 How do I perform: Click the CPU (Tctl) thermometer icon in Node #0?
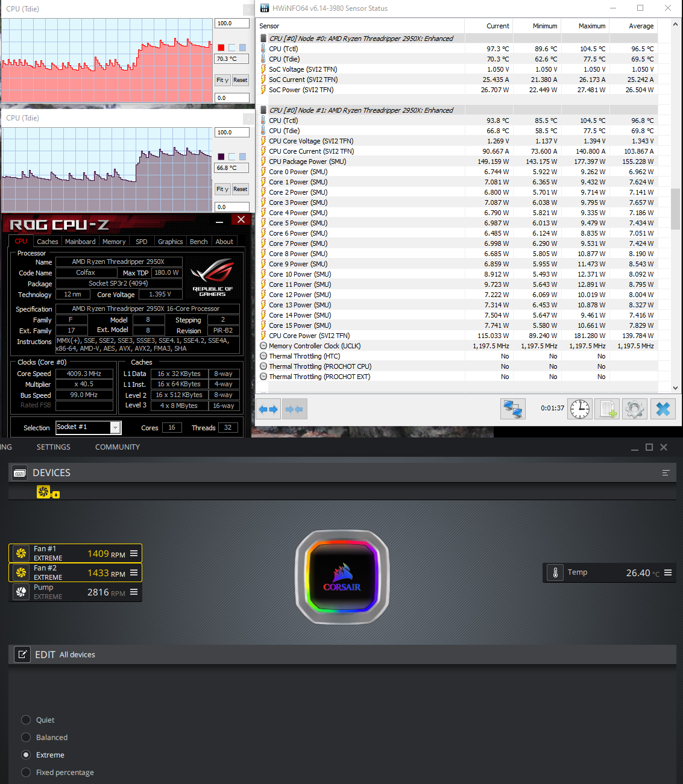[x=263, y=49]
